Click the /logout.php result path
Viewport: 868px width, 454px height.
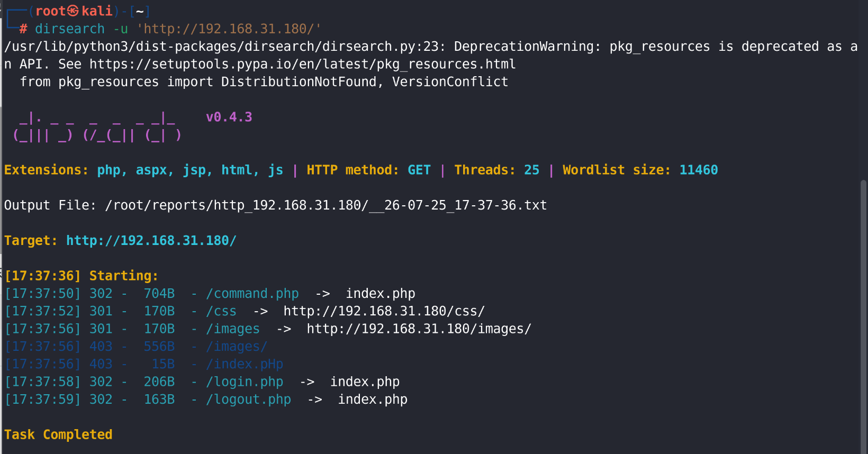point(249,399)
